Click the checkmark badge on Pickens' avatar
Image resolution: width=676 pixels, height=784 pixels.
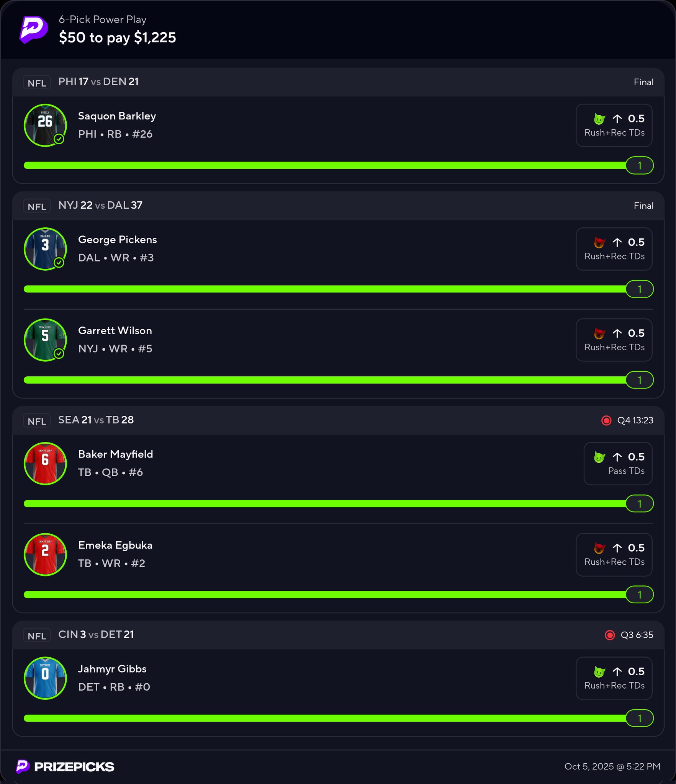click(59, 263)
